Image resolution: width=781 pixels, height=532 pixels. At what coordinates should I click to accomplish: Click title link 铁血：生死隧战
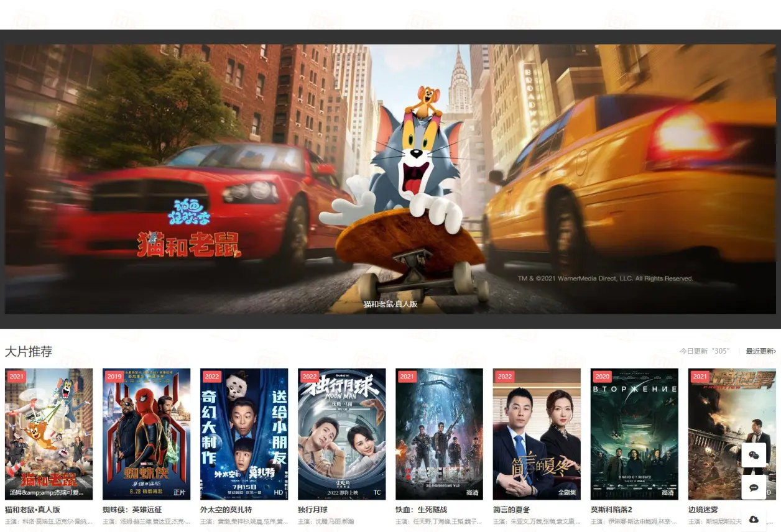pos(421,510)
